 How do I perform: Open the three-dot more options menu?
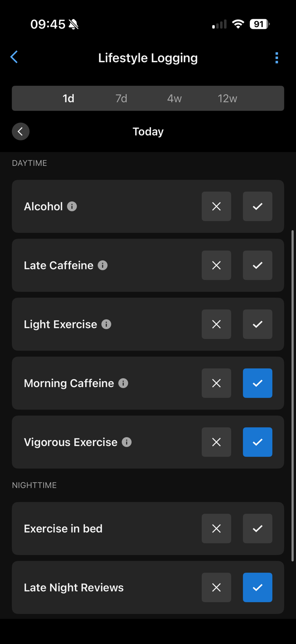tap(277, 58)
